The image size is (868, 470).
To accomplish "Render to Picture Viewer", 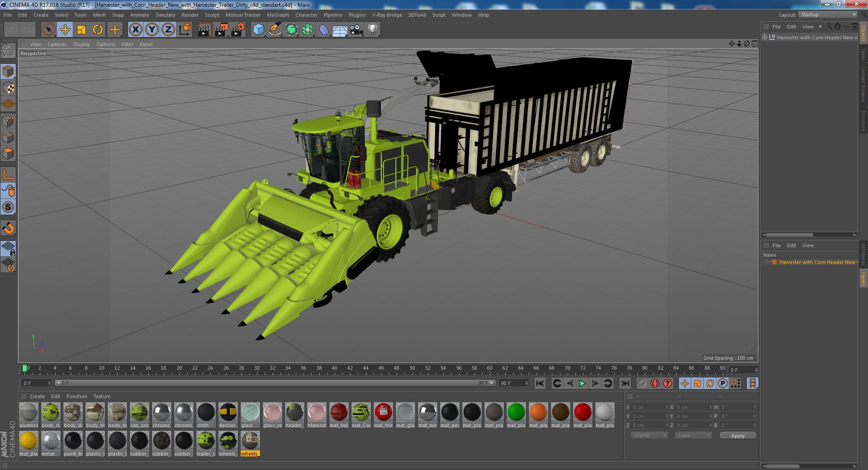I will [221, 30].
